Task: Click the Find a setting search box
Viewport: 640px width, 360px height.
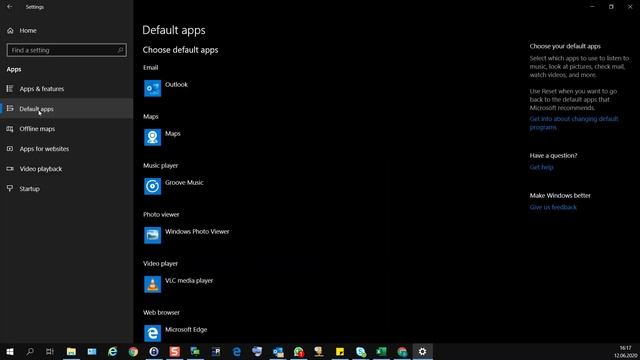Action: click(x=67, y=50)
